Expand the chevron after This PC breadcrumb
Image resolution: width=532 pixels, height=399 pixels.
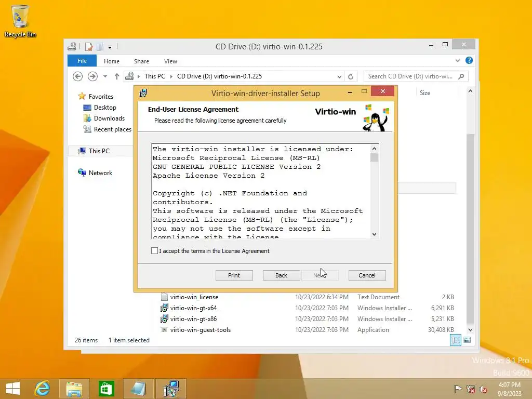[171, 76]
